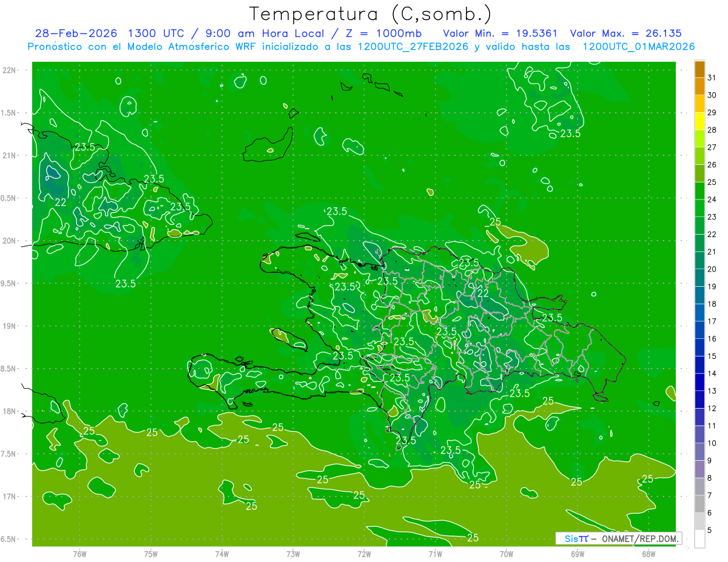
Task: Select the gray swatch between 6 and 7
Action: 699,504
